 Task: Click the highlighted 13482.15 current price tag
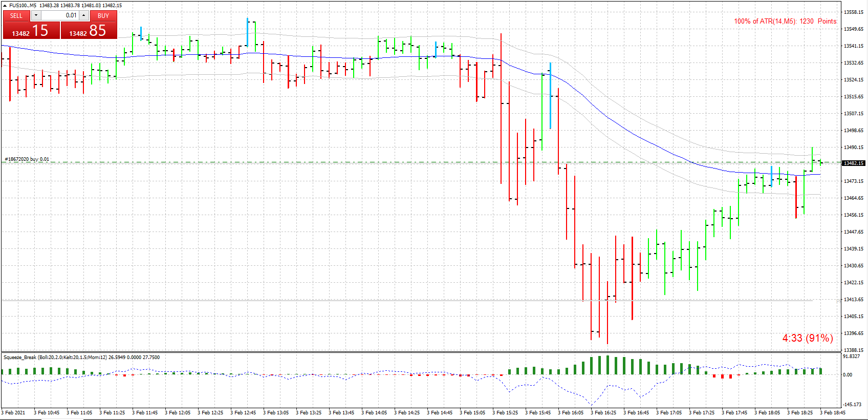(x=854, y=163)
